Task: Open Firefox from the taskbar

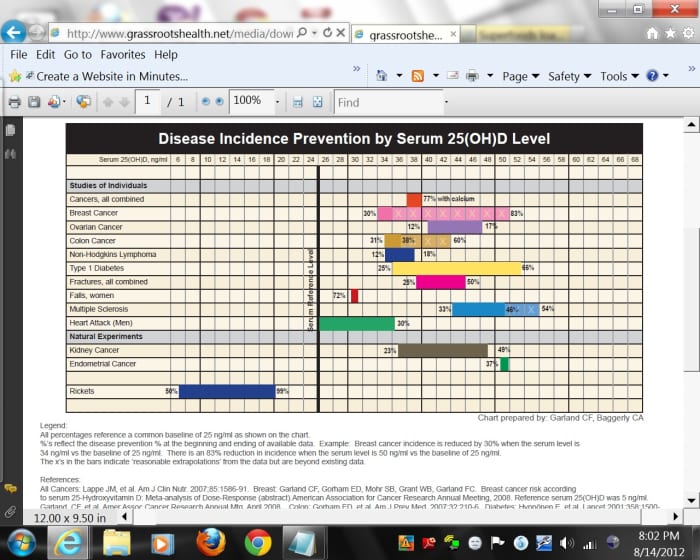Action: click(x=211, y=542)
